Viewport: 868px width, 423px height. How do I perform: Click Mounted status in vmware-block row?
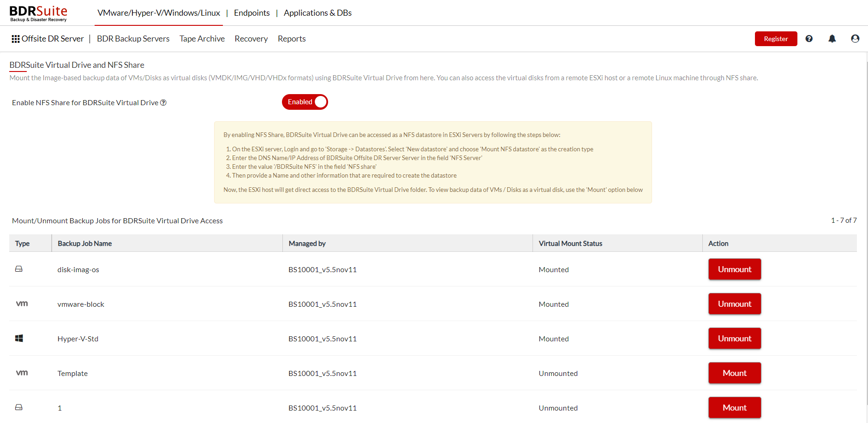click(x=554, y=304)
